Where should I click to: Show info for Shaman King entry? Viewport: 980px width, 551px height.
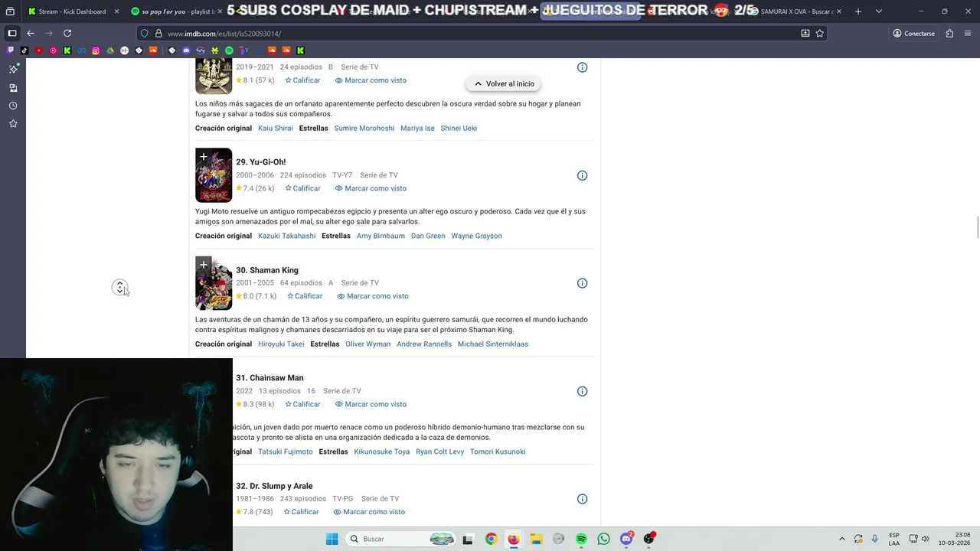click(582, 283)
